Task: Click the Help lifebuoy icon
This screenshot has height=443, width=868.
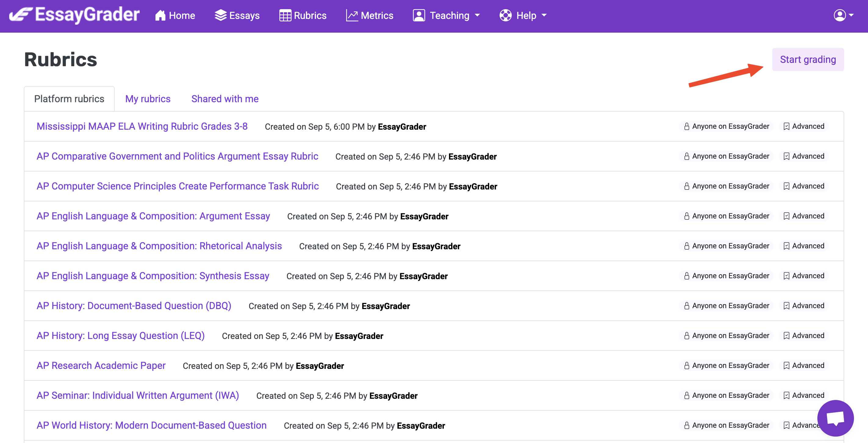Action: point(505,16)
